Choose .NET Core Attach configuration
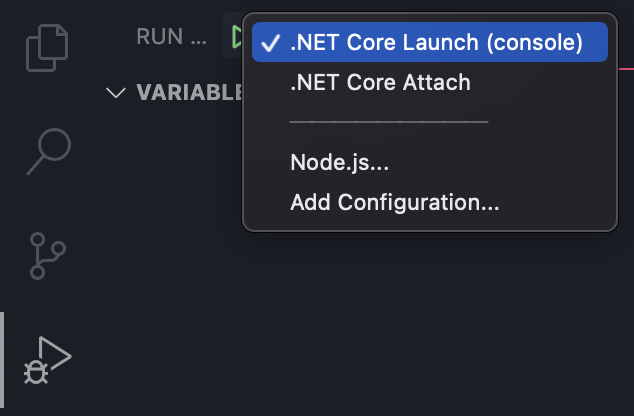The image size is (634, 416). 429,82
